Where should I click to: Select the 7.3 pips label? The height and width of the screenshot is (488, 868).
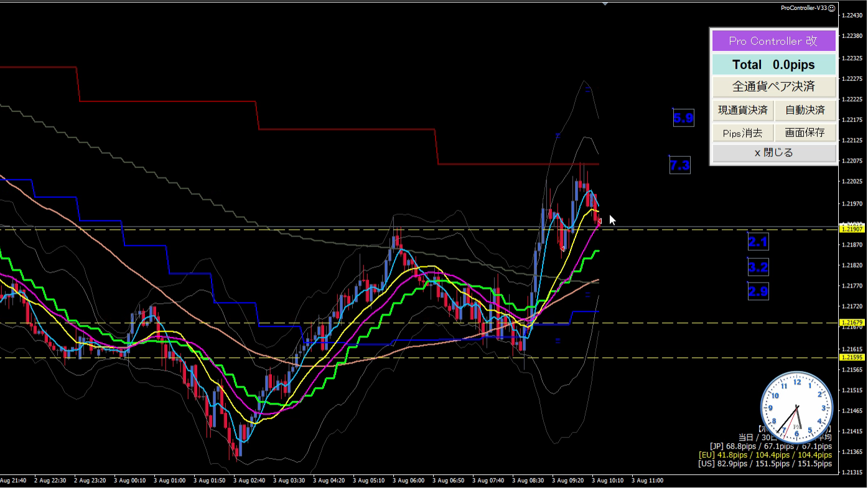(x=679, y=165)
